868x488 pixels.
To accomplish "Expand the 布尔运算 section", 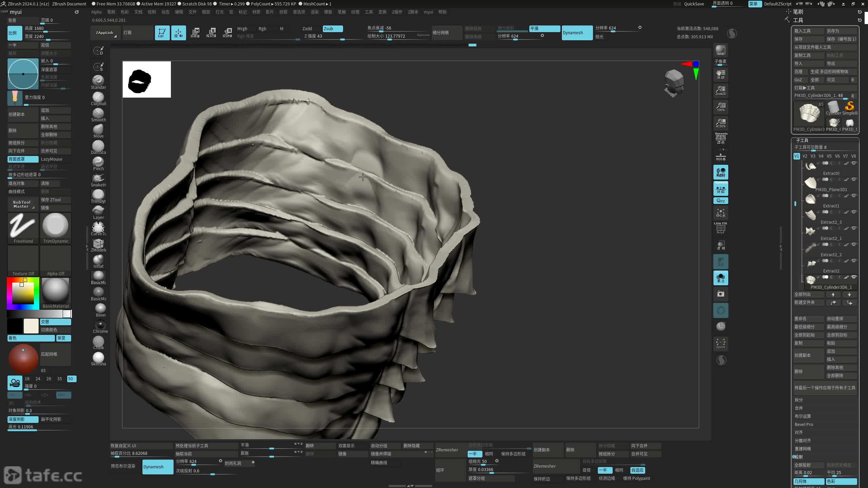I will [x=803, y=416].
